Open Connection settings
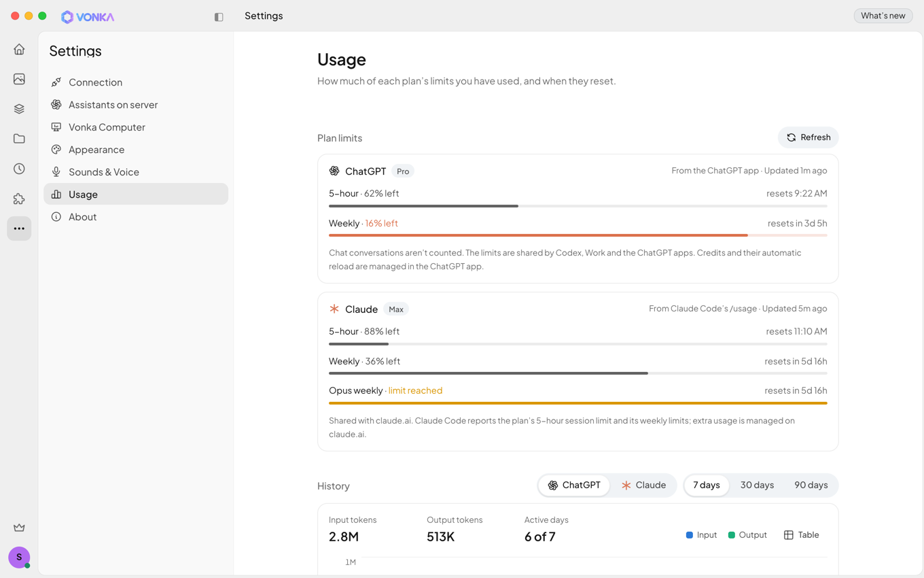 pos(136,82)
